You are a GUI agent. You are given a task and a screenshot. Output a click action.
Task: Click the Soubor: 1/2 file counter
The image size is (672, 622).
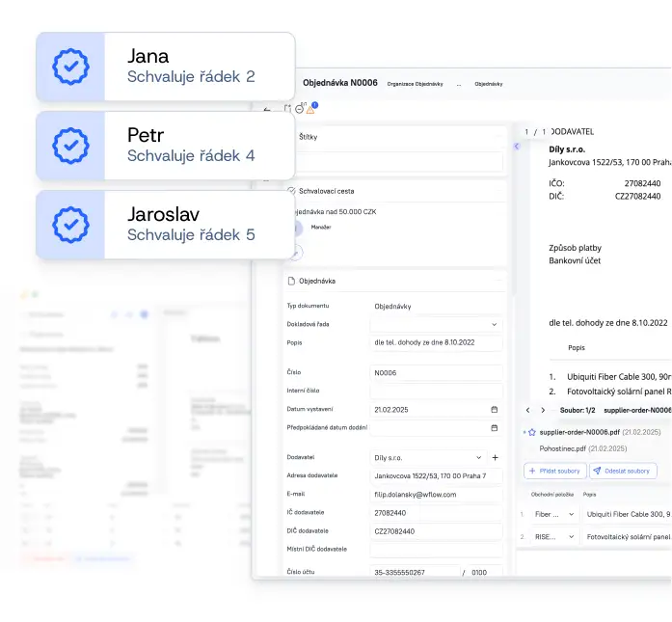578,410
